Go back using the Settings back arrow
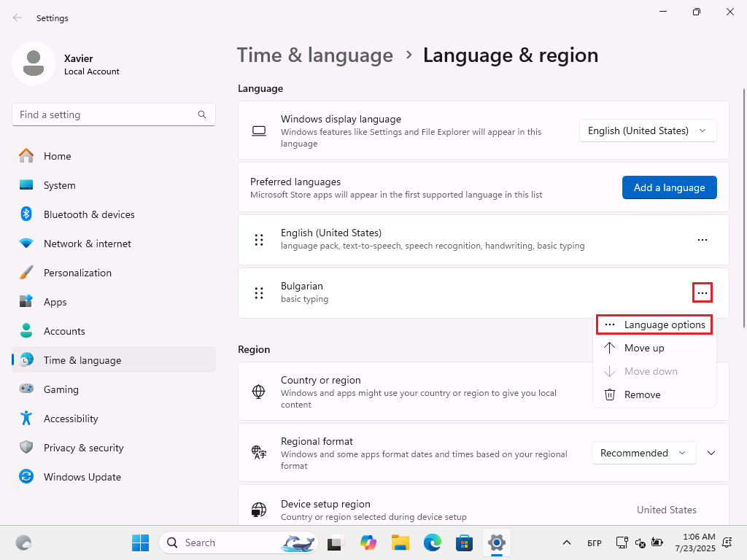This screenshot has height=560, width=747. [x=18, y=17]
